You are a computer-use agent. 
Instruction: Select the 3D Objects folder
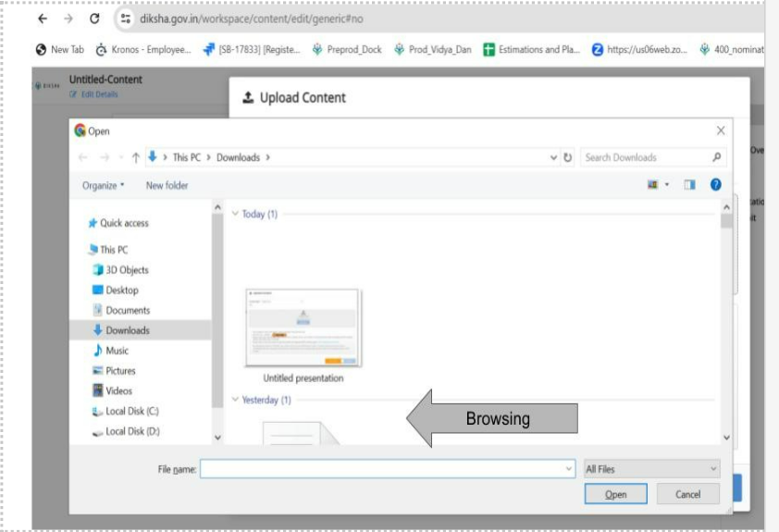[126, 270]
